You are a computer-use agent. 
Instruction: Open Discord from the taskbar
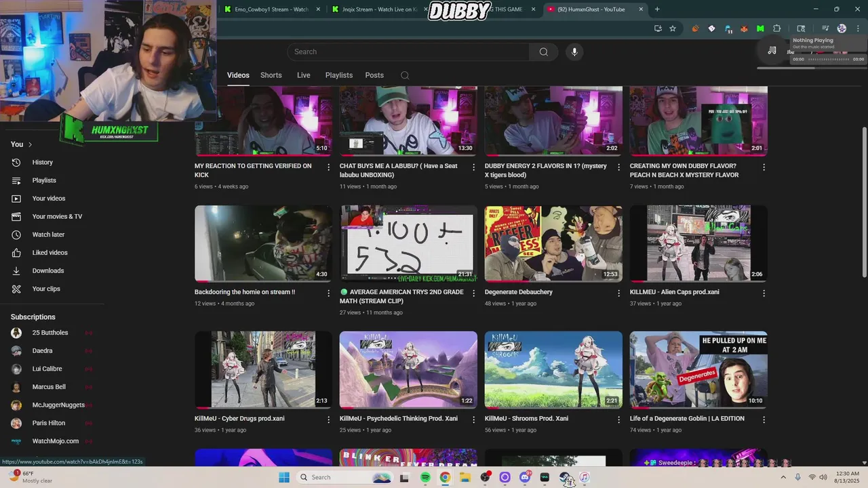tap(524, 477)
